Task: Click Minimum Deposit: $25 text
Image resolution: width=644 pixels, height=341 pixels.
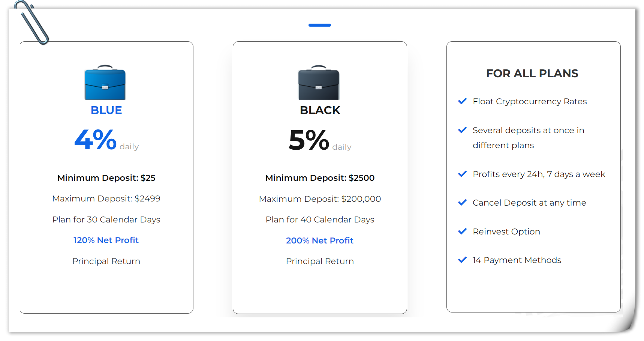Action: pyautogui.click(x=106, y=178)
